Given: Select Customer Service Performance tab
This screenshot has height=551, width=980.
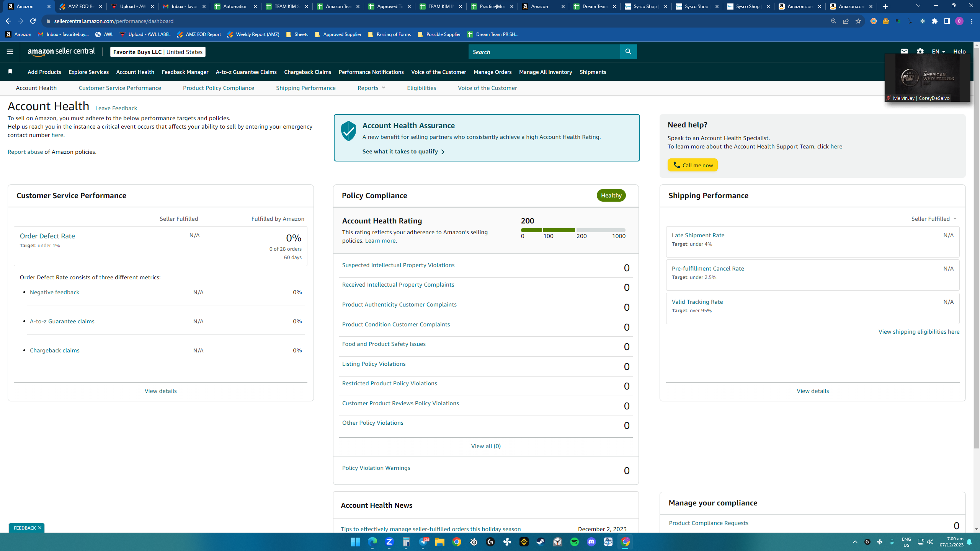Looking at the screenshot, I should coord(120,88).
